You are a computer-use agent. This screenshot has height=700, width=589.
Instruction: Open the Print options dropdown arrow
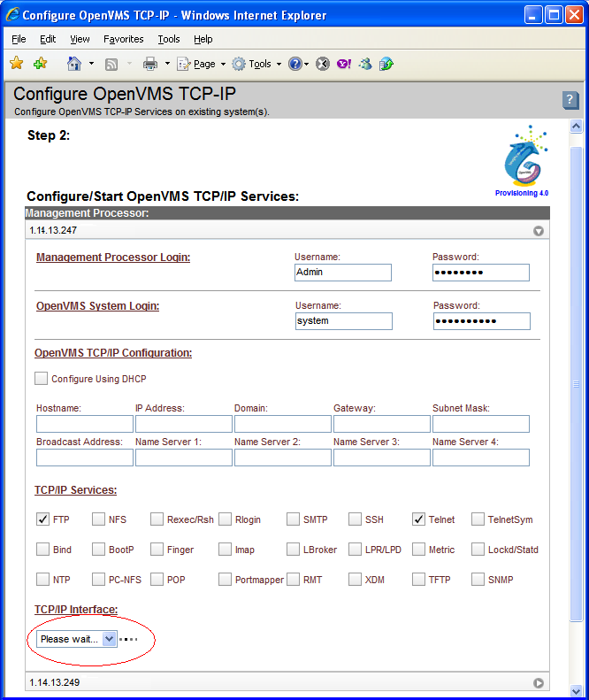(x=168, y=64)
